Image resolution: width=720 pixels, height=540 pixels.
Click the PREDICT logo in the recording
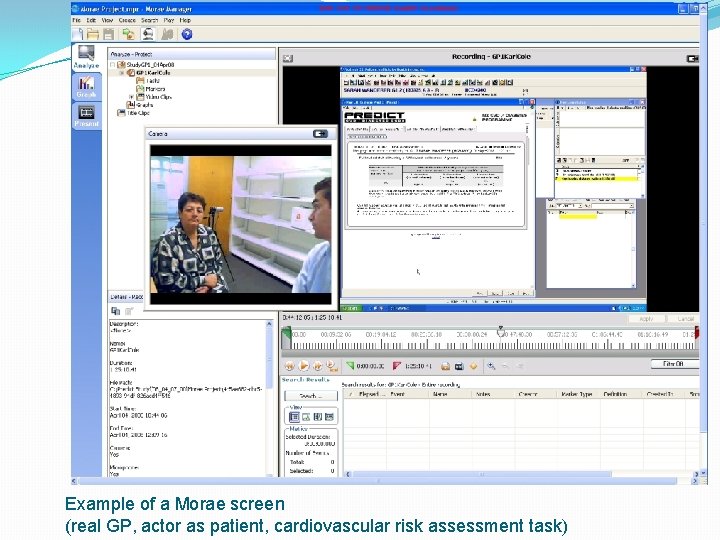click(x=375, y=117)
